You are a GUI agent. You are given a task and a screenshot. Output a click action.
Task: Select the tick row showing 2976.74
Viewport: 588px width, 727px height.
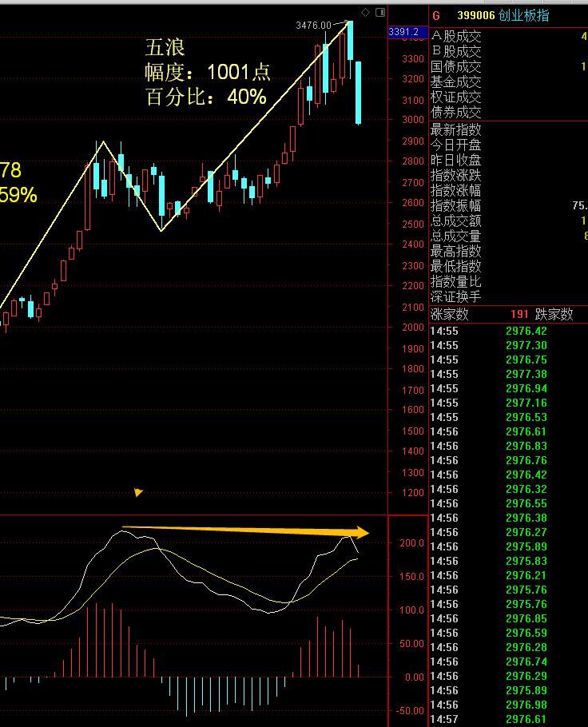pos(509,661)
